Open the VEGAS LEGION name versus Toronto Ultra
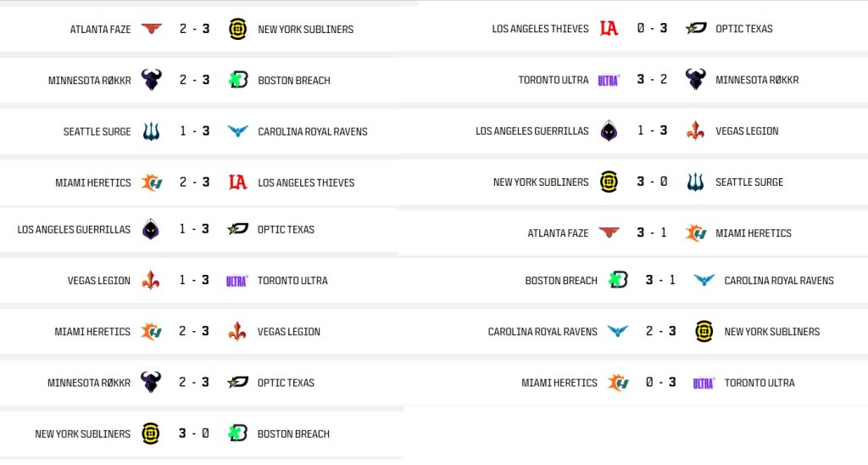The image size is (868, 465). tap(99, 280)
